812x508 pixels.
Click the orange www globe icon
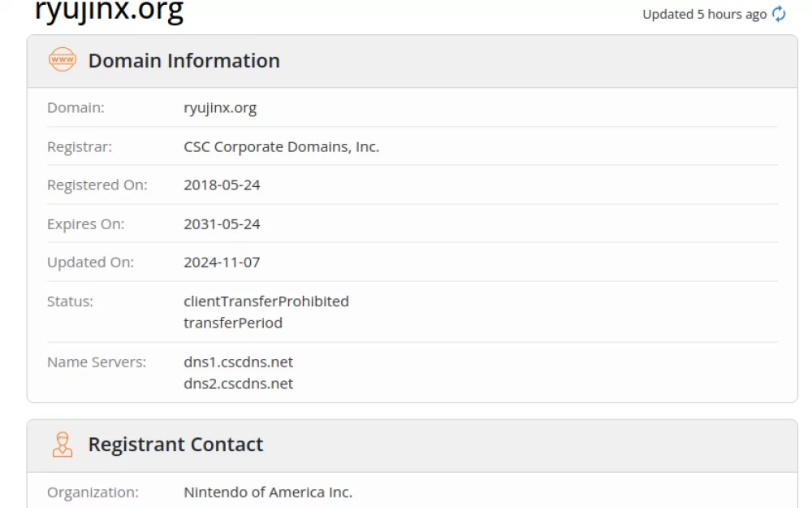pyautogui.click(x=63, y=60)
